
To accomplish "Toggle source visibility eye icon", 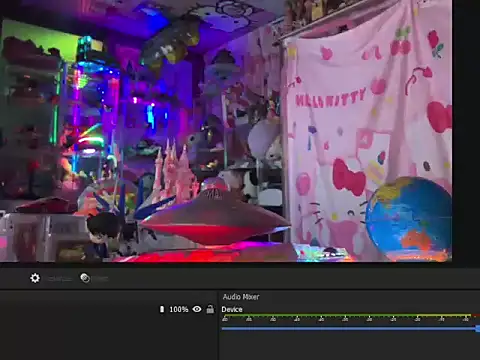I will tap(197, 309).
